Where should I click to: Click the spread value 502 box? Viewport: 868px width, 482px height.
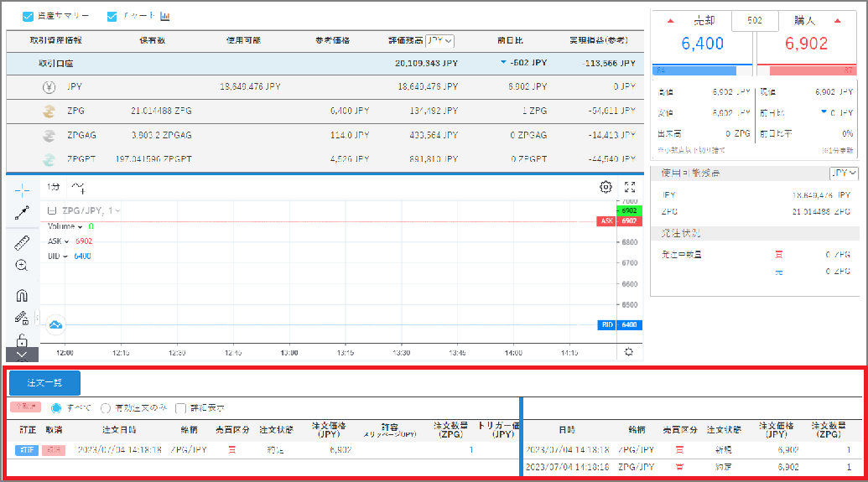(755, 20)
